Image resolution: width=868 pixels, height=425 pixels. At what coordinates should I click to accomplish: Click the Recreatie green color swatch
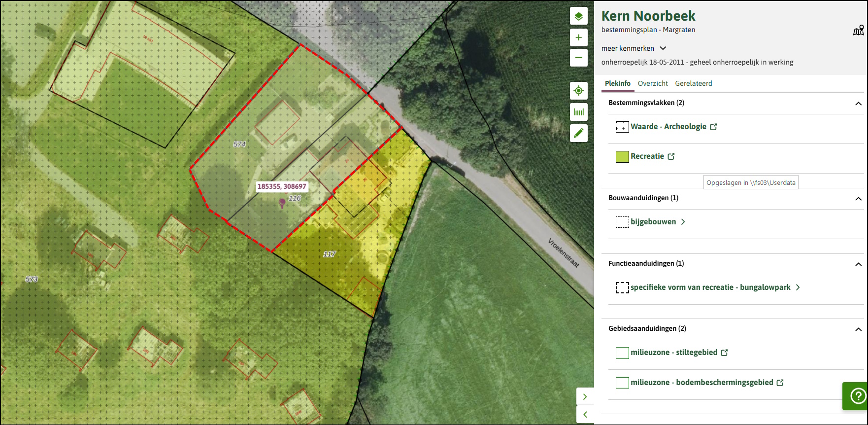[622, 157]
